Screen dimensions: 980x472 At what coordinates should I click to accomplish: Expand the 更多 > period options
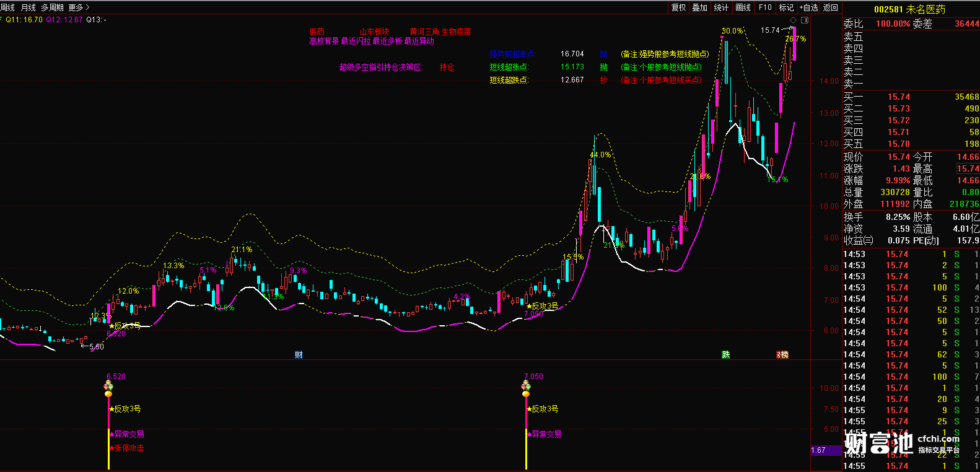tap(79, 7)
